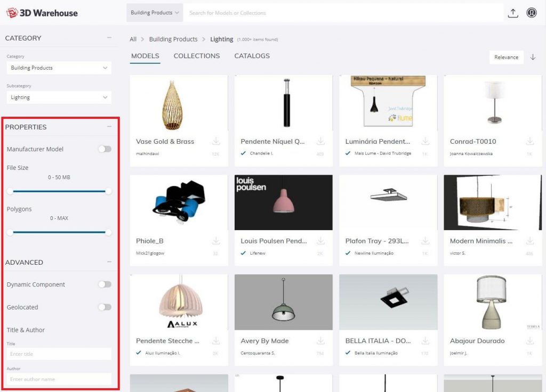Go to Building Products breadcrumb link
The width and height of the screenshot is (546, 392).
173,39
